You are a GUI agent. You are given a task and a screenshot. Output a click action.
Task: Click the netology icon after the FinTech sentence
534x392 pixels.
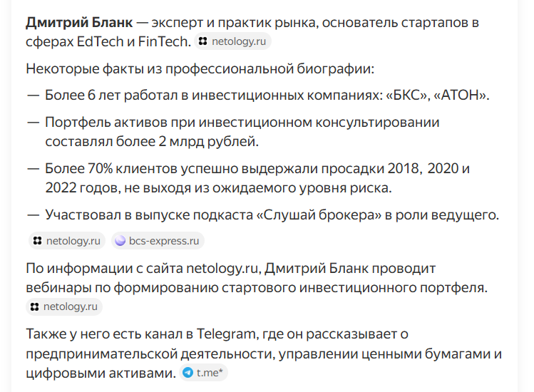pos(203,42)
